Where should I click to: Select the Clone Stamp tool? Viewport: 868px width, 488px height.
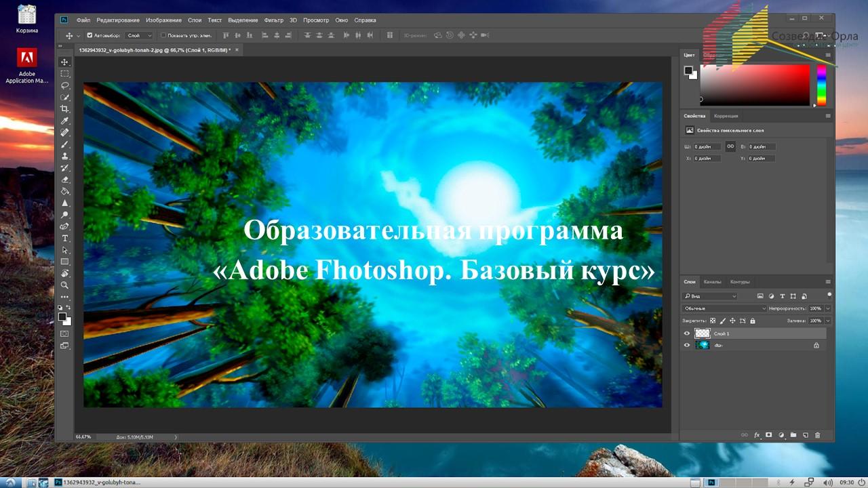[x=65, y=156]
